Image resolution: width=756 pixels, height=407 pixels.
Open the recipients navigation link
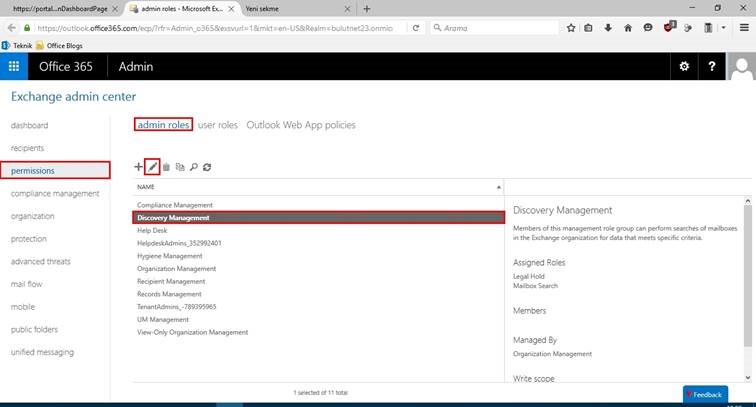click(x=27, y=148)
